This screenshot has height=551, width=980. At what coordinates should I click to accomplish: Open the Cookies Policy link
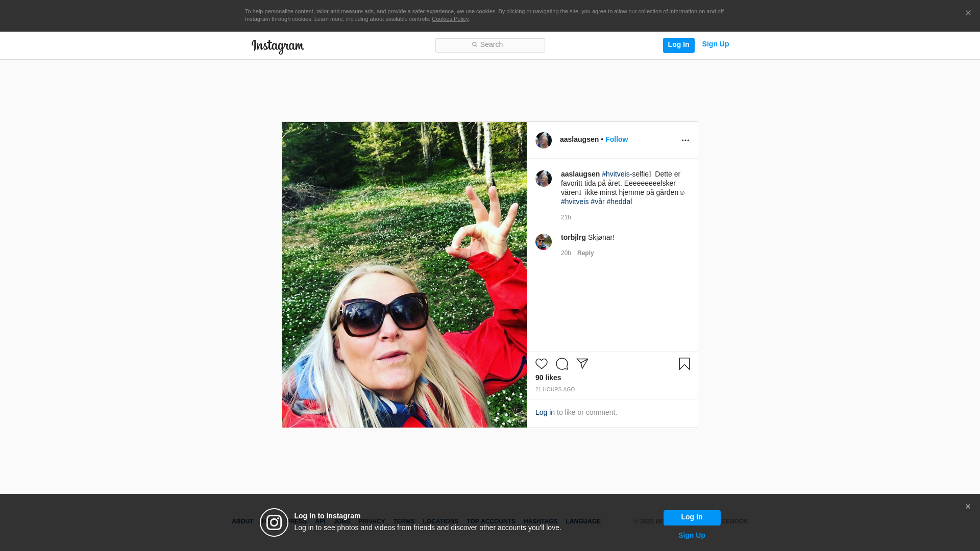[450, 19]
